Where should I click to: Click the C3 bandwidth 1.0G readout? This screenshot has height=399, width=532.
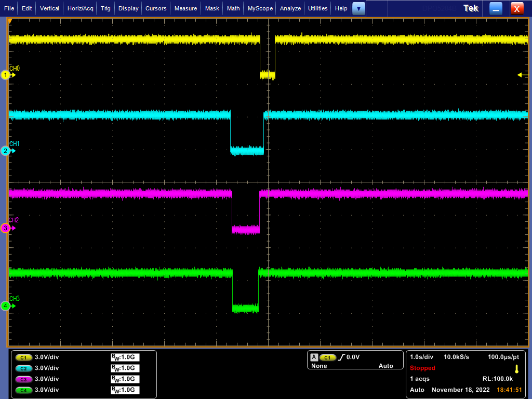coord(125,379)
